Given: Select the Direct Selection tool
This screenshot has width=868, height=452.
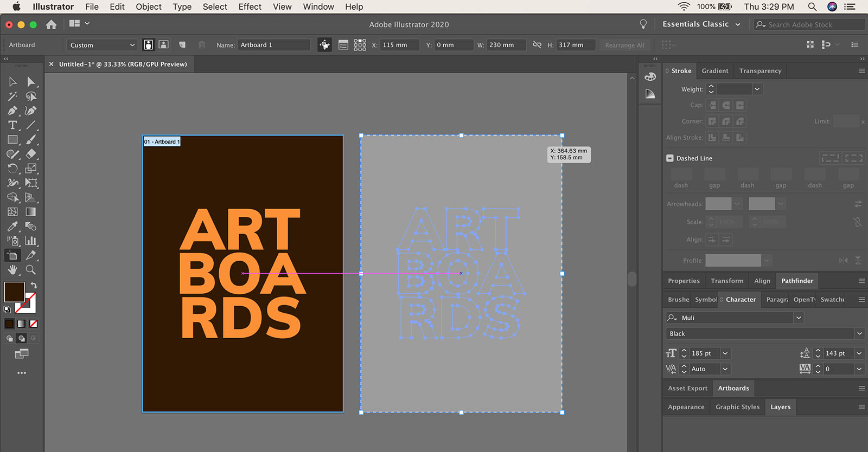Looking at the screenshot, I should 31,82.
